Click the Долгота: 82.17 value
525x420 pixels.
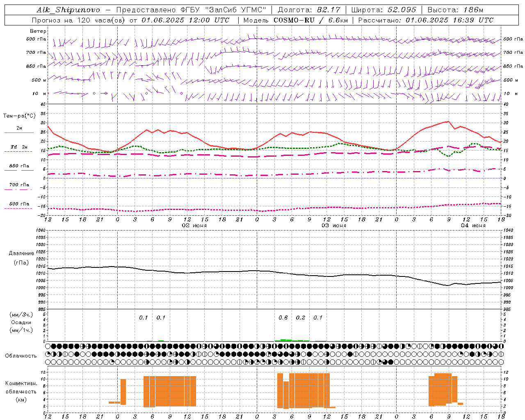[x=309, y=10]
